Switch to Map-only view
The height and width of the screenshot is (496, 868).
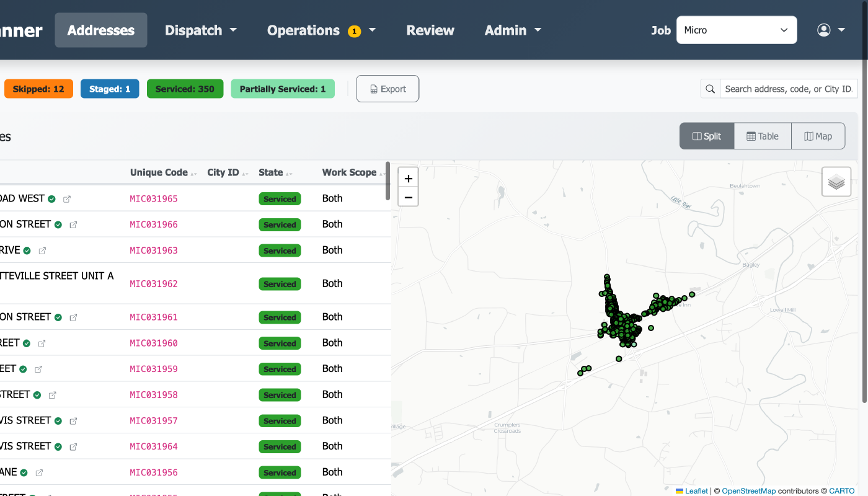(x=818, y=136)
